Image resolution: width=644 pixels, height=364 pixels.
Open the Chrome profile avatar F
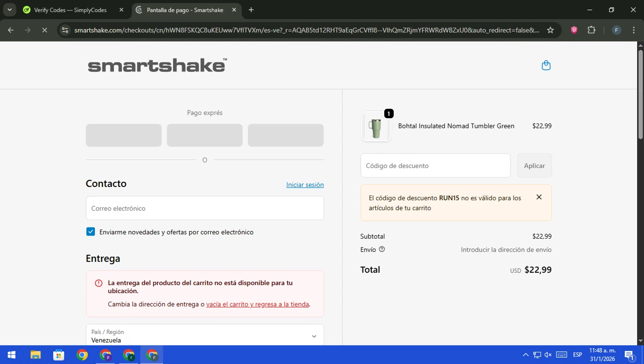[616, 30]
